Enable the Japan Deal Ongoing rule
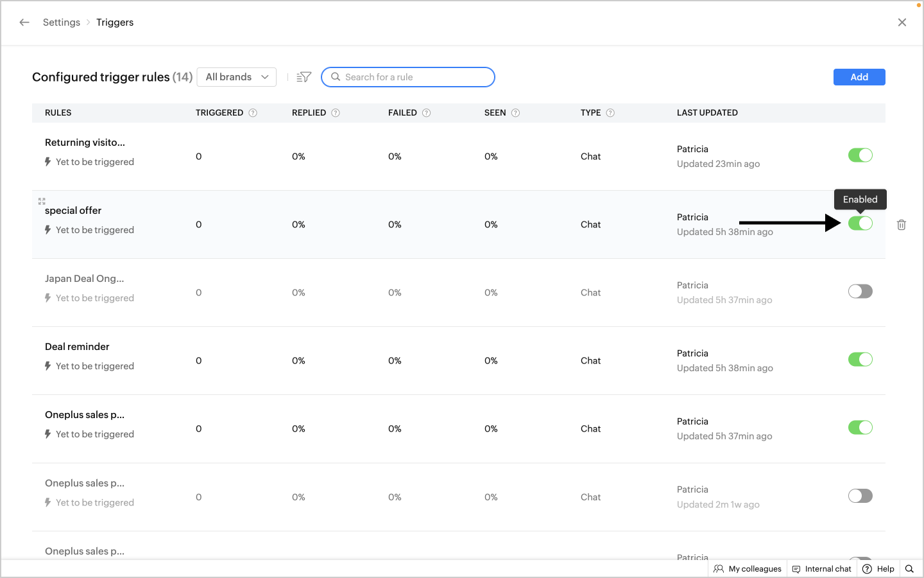This screenshot has width=924, height=578. click(x=860, y=292)
